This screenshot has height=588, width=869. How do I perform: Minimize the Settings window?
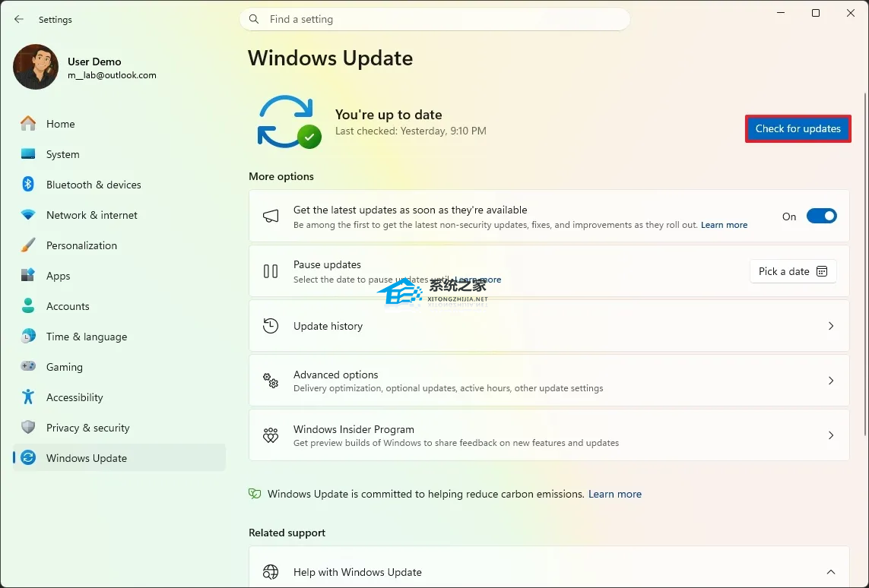(x=781, y=13)
